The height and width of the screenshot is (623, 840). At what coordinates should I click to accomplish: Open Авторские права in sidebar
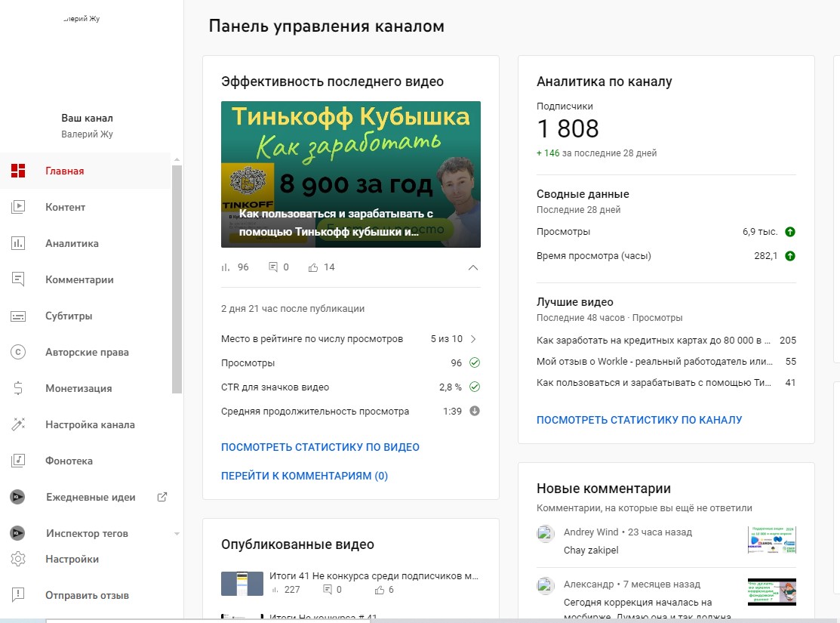pyautogui.click(x=86, y=352)
